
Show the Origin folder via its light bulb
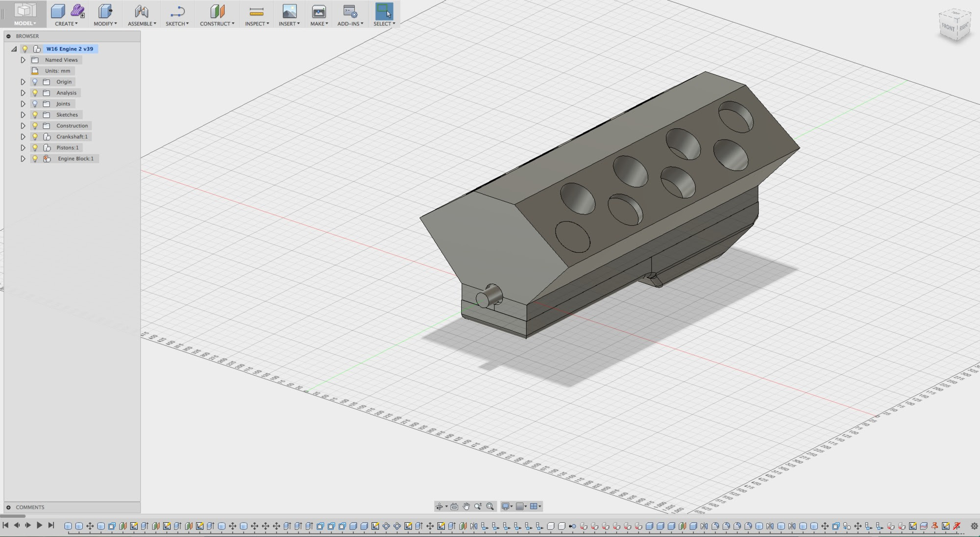[35, 82]
